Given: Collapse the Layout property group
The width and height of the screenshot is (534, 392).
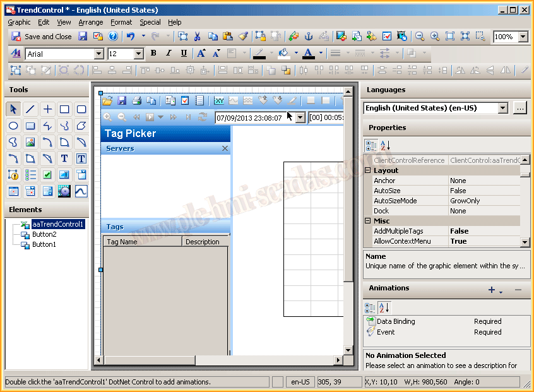Looking at the screenshot, I should pyautogui.click(x=368, y=170).
